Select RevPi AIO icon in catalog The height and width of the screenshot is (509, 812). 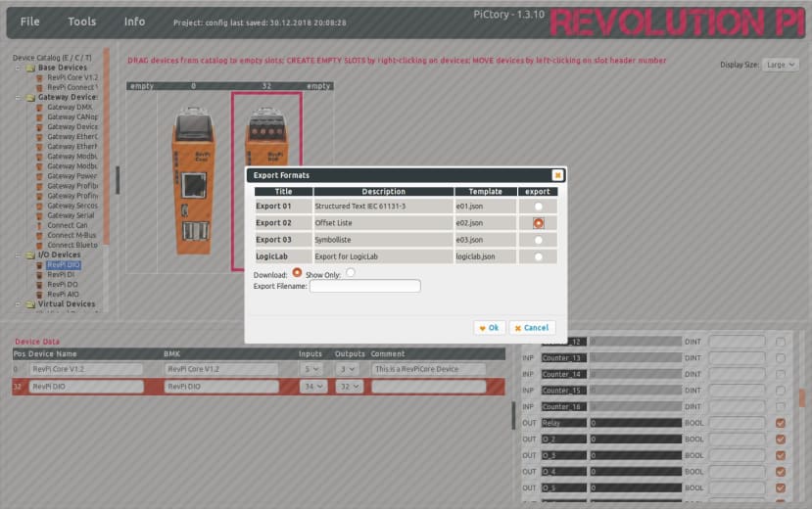39,295
